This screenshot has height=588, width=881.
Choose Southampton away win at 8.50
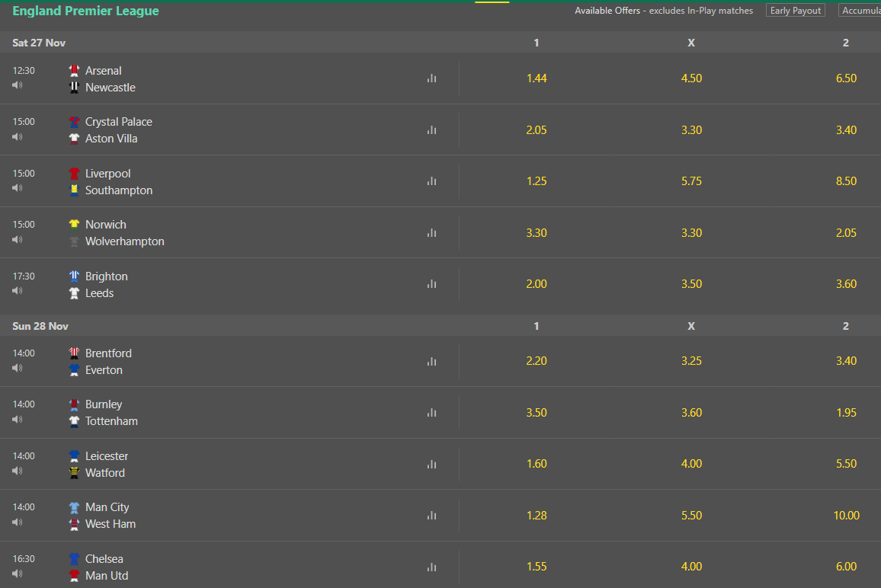[846, 181]
